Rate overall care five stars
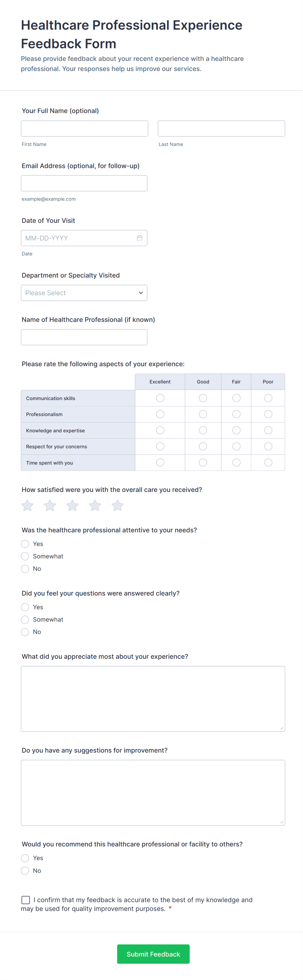 pyautogui.click(x=118, y=506)
